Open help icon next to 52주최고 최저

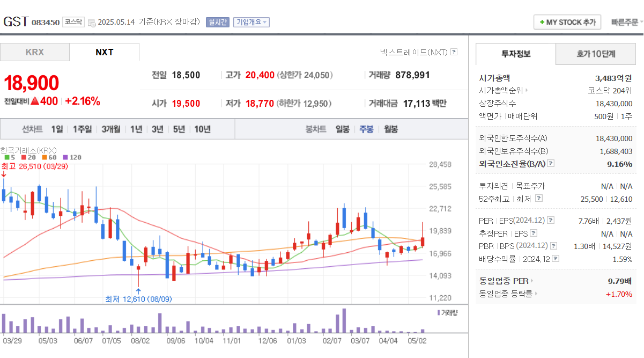click(x=539, y=199)
